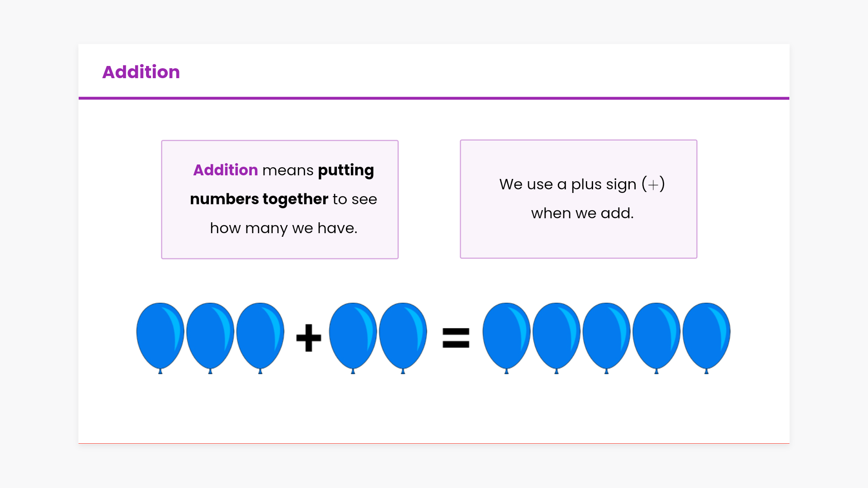Click the 'how many we have.' line

tap(283, 228)
